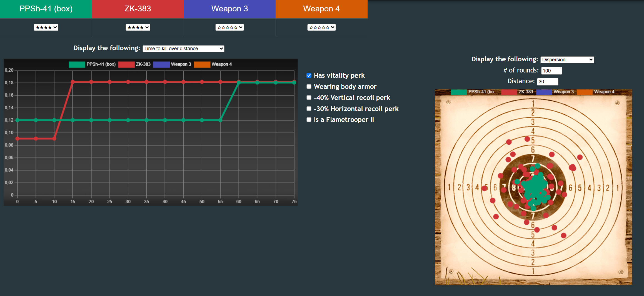Toggle Weapon 3 blue legend swatch on dispersion target

click(x=544, y=92)
